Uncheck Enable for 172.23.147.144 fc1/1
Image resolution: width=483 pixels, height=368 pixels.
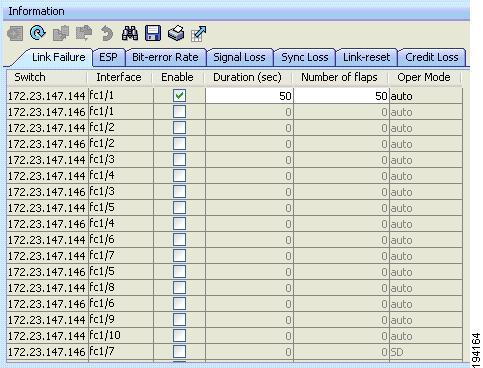click(179, 96)
